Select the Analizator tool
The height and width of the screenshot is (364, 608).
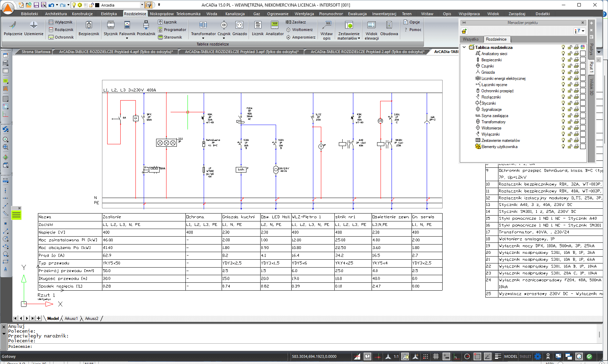(x=275, y=29)
